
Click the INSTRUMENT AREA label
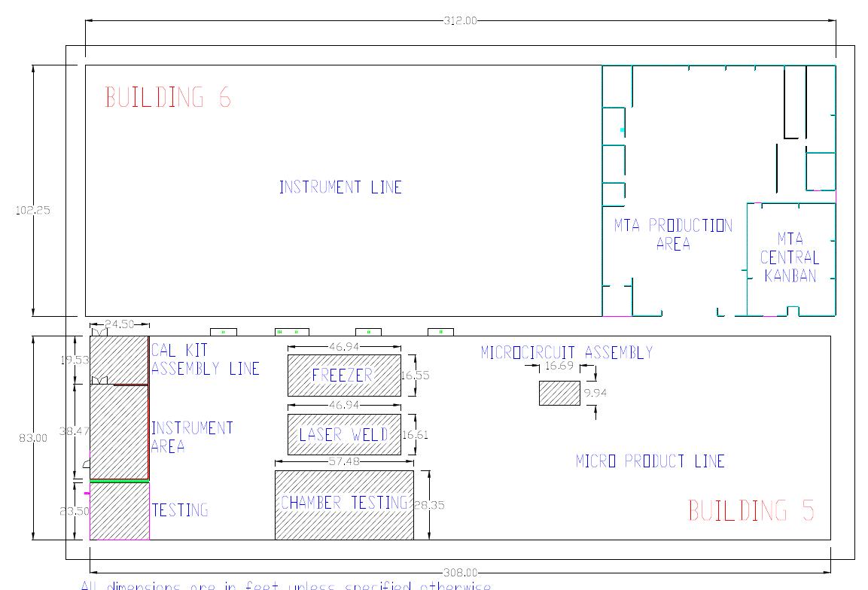(x=192, y=436)
